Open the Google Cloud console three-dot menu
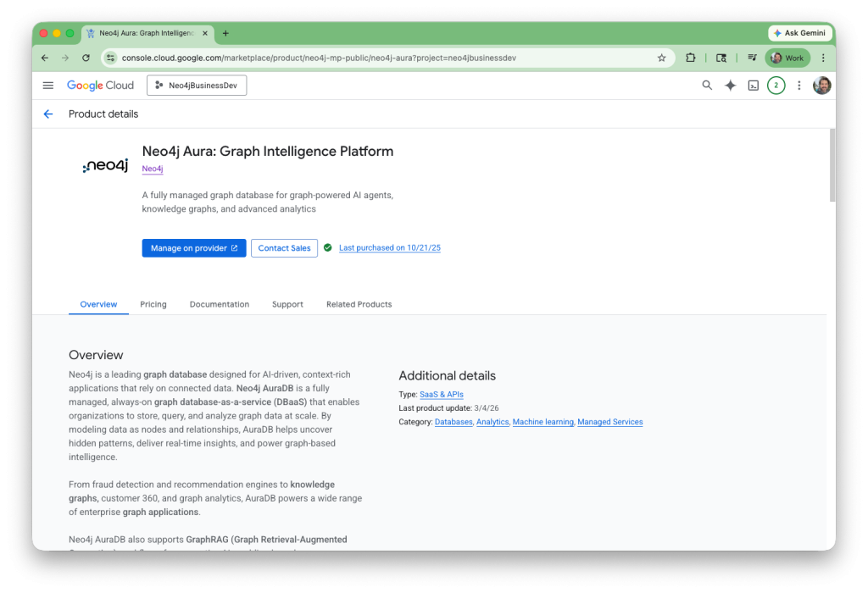 click(798, 86)
